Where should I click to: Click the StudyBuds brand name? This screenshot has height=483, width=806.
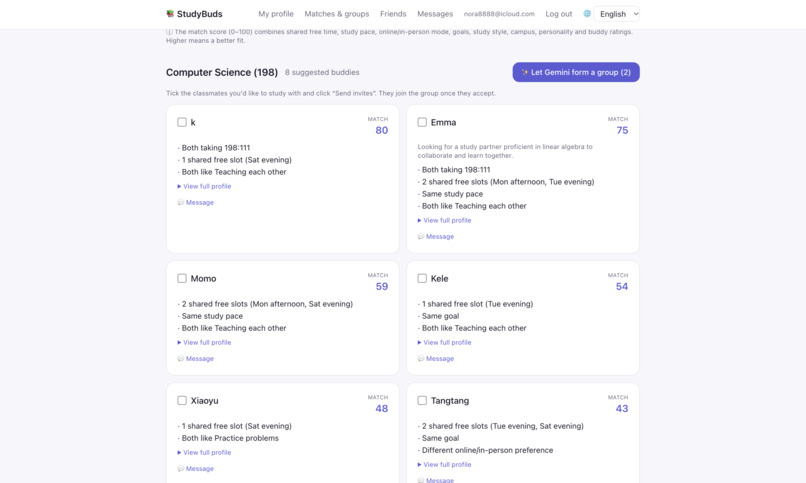[x=199, y=14]
